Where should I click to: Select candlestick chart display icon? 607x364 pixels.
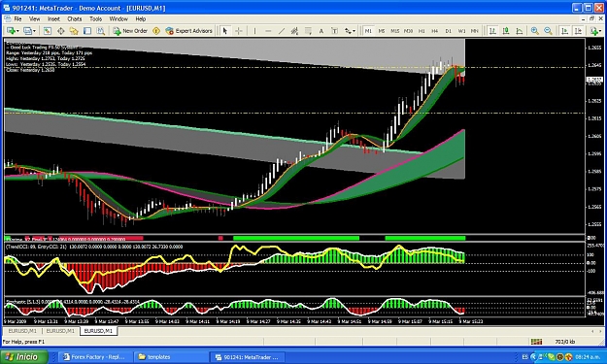pyautogui.click(x=506, y=31)
